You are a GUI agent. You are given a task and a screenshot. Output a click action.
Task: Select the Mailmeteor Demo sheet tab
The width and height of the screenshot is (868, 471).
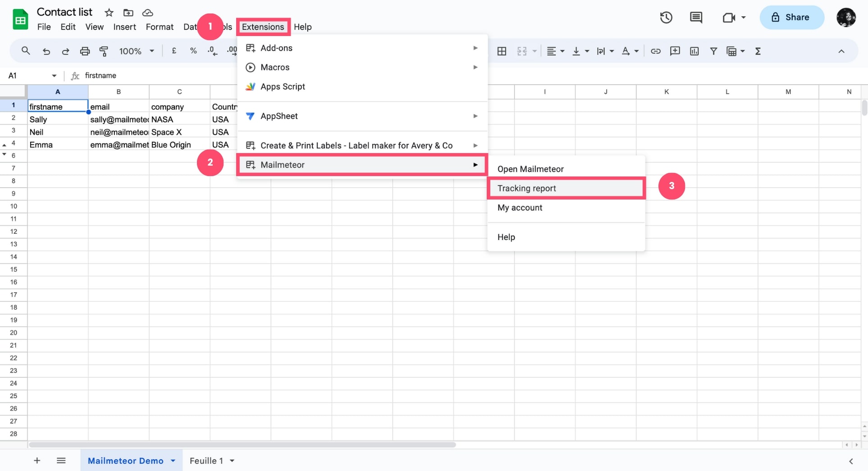(125, 461)
